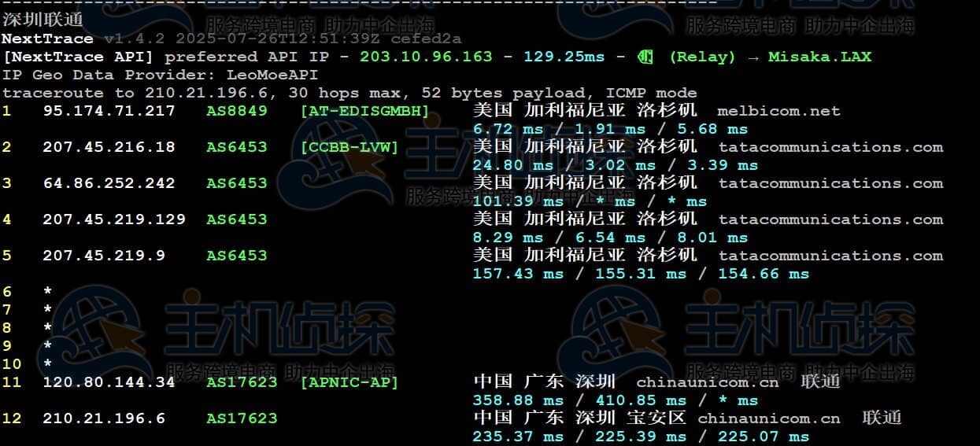
Task: Click tatacommunications.com on hop 2
Action: click(x=830, y=147)
